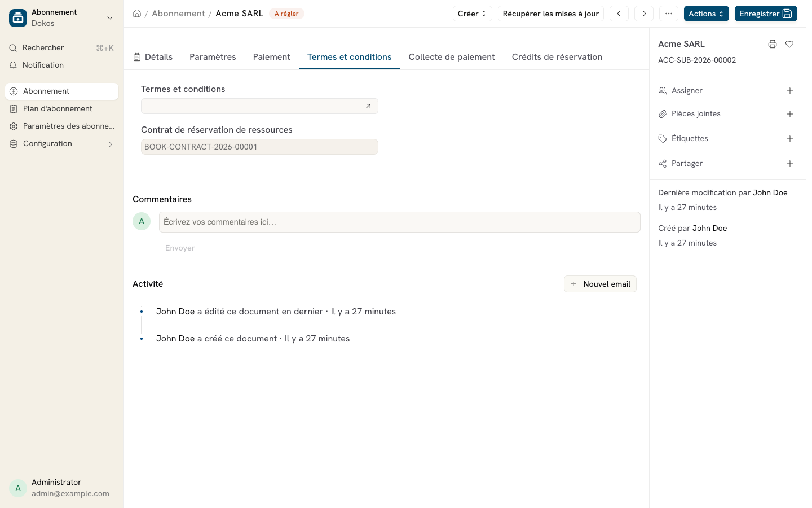
Task: Click the Contrat de réservation de ressources field
Action: 259,147
